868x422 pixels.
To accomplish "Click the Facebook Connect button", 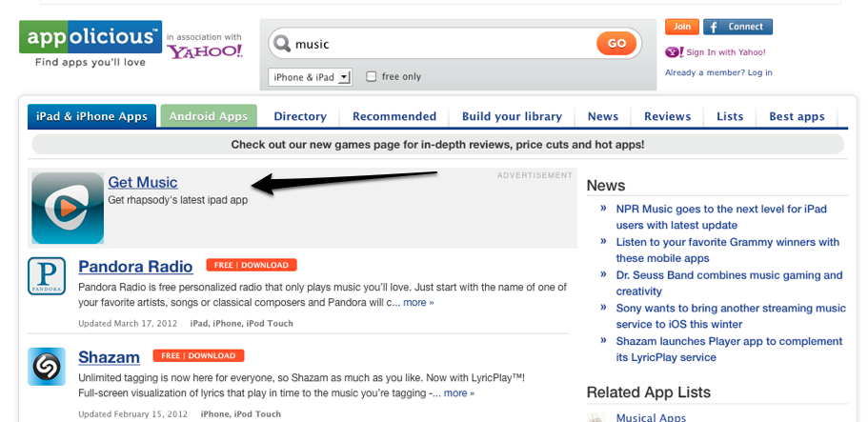I will 737,27.
